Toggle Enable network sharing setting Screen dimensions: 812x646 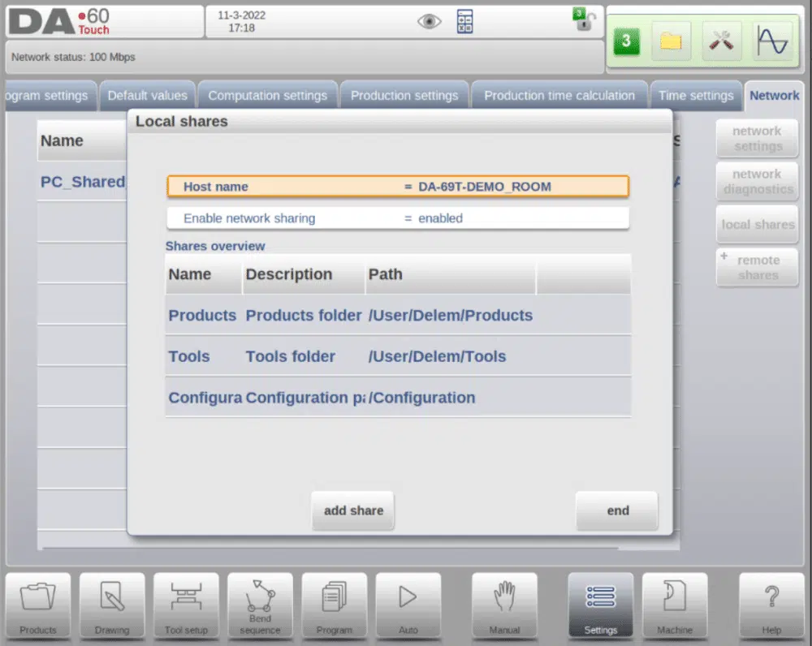point(398,218)
